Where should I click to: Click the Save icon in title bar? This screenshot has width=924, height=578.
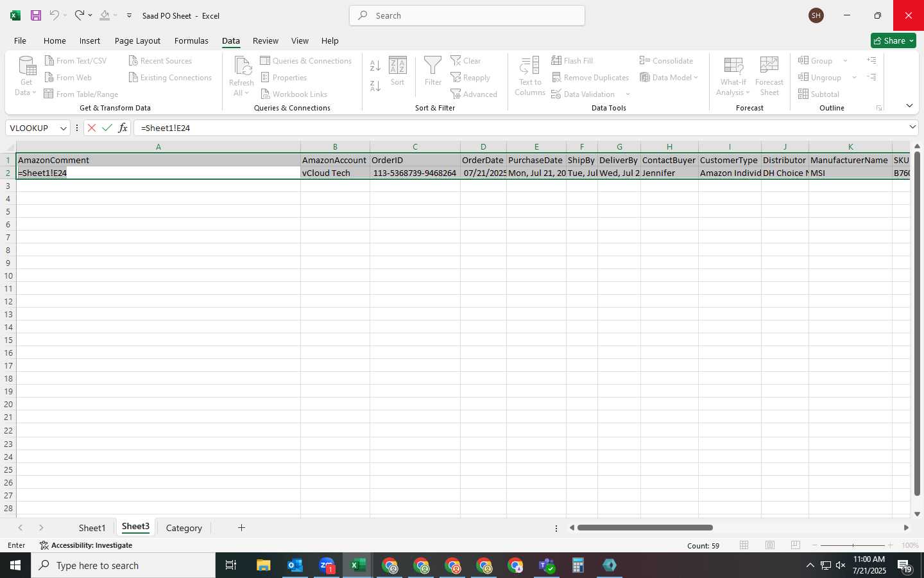[x=36, y=15]
